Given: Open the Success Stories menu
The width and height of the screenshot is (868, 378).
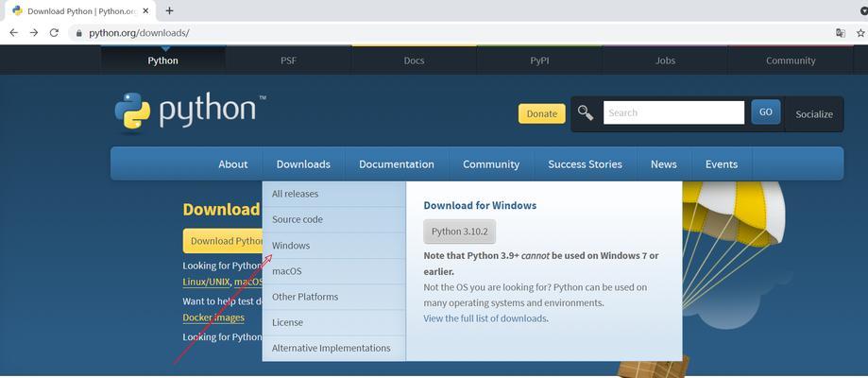Looking at the screenshot, I should 586,164.
